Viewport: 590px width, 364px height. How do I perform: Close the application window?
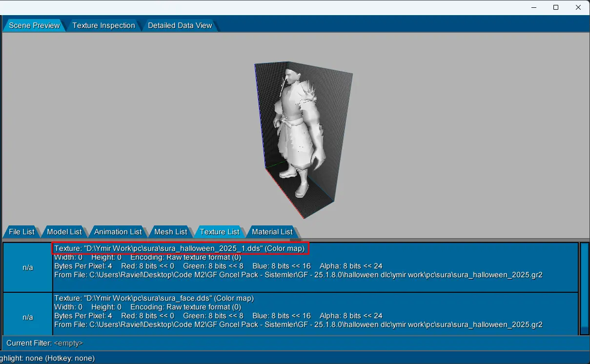(x=578, y=7)
